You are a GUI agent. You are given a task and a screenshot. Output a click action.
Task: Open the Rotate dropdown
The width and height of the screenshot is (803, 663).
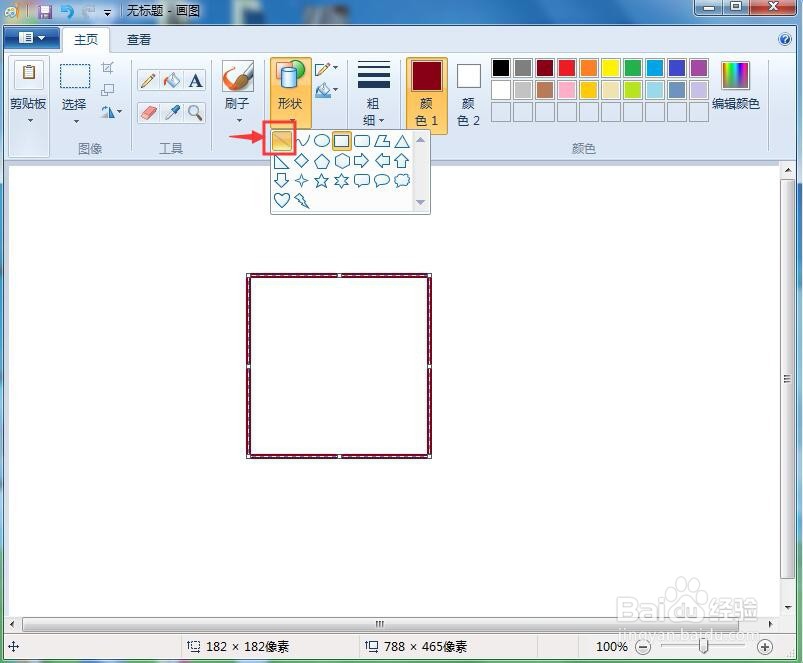click(111, 112)
